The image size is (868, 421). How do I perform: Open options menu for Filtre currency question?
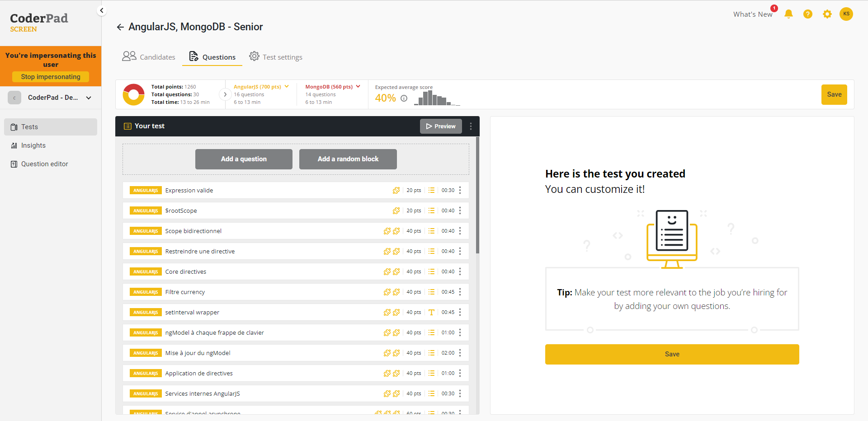click(x=460, y=292)
